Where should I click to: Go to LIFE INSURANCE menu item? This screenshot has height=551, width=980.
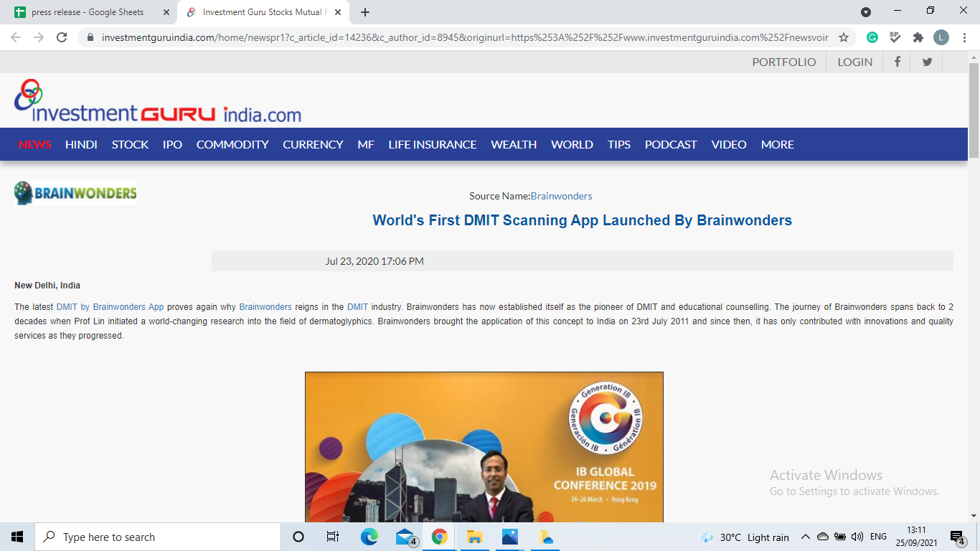click(432, 144)
